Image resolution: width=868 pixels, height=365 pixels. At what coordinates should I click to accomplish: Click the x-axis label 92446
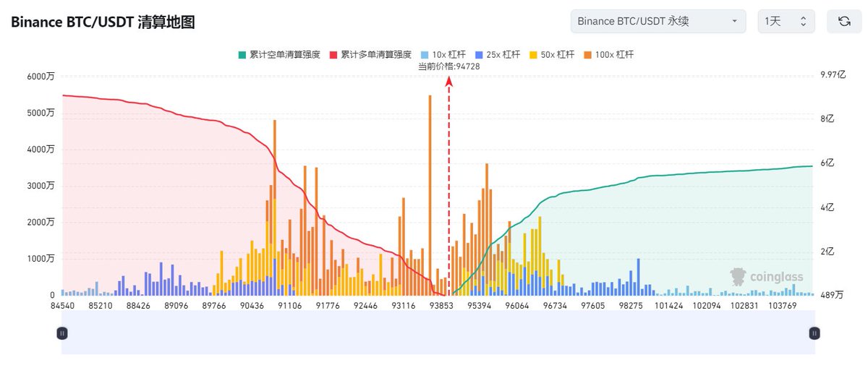(365, 306)
